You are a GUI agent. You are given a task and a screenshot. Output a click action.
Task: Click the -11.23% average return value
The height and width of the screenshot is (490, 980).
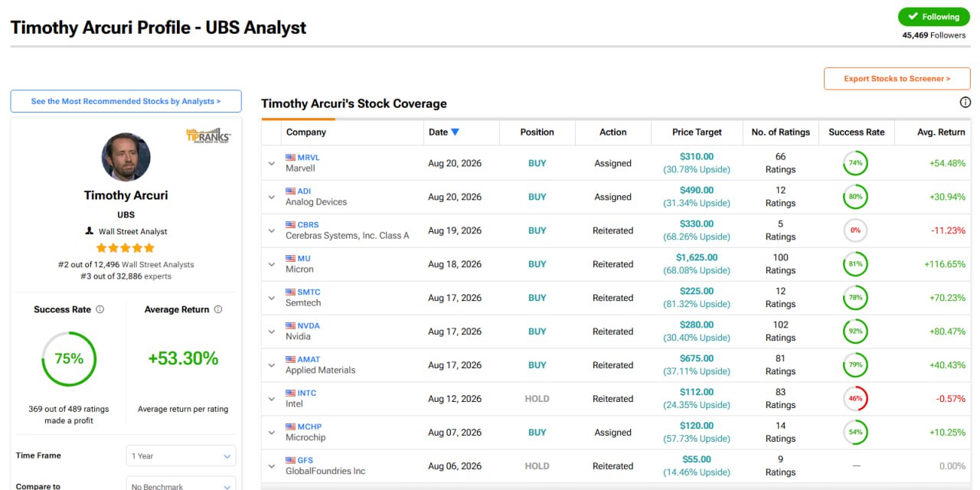pos(948,230)
